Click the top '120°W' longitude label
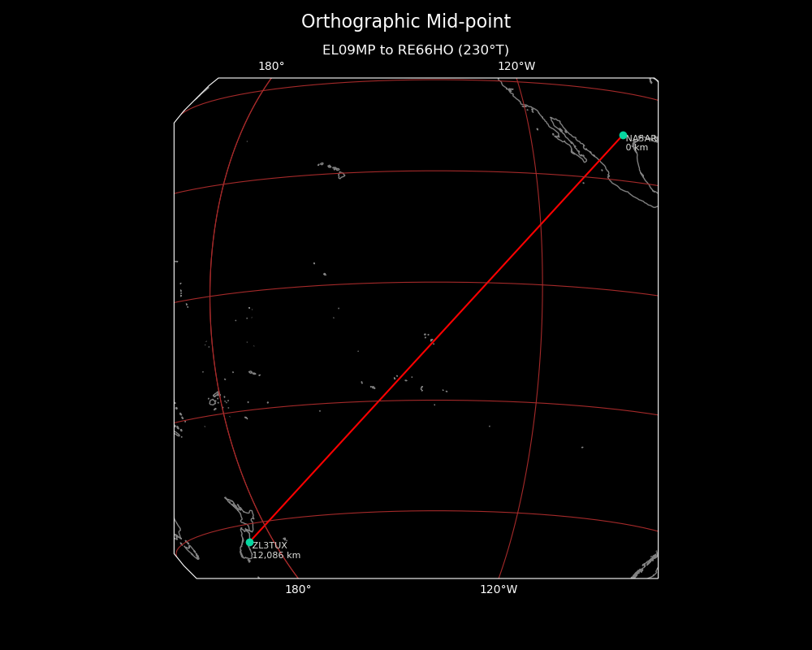This screenshot has width=812, height=650. (x=516, y=67)
